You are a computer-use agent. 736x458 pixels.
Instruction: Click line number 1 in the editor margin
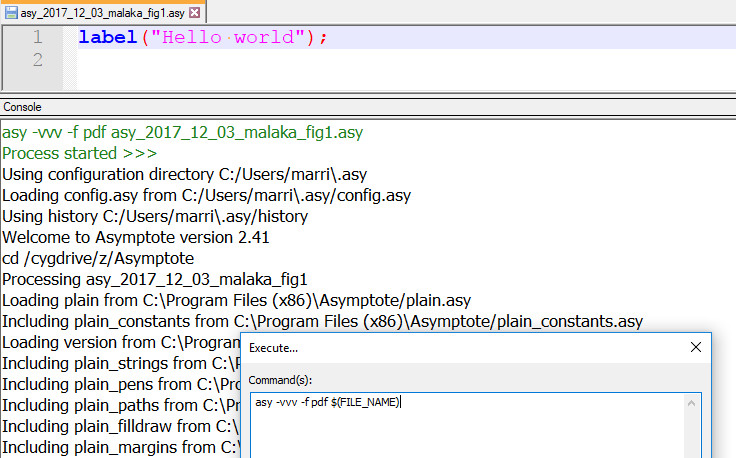tap(36, 38)
